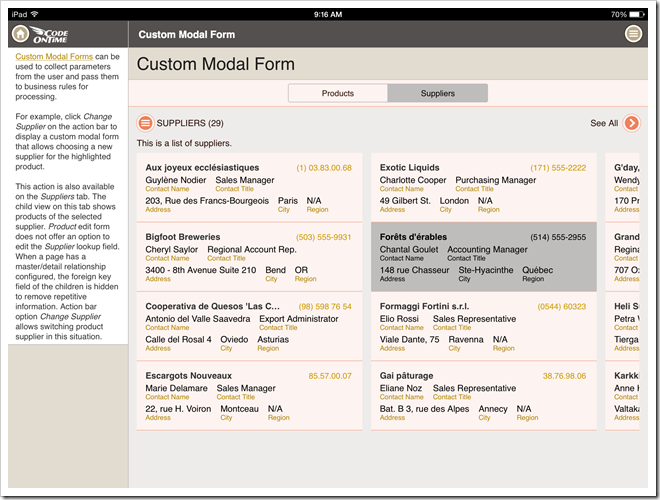660x500 pixels.
Task: Click contact name Elio Rossi
Action: (399, 319)
